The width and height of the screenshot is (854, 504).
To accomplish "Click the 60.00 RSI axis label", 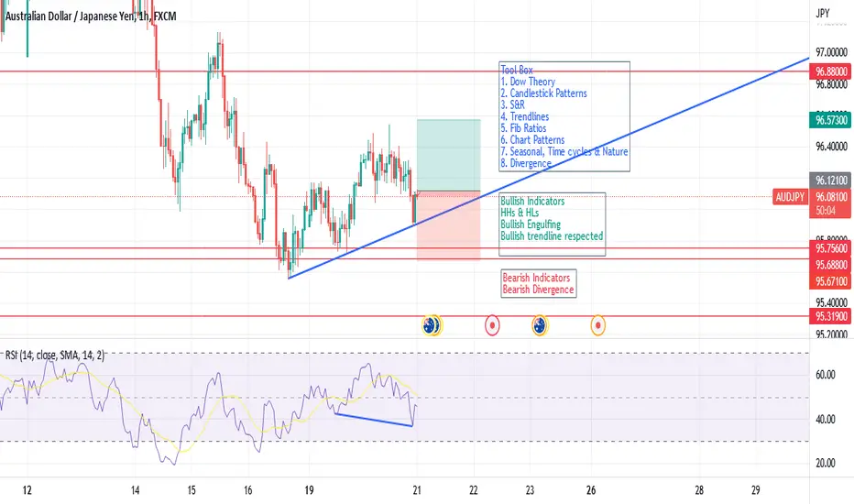I will click(x=825, y=375).
